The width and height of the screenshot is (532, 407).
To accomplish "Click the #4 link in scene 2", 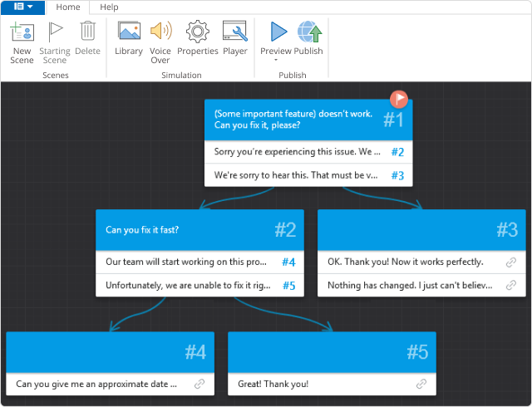I will 288,262.
